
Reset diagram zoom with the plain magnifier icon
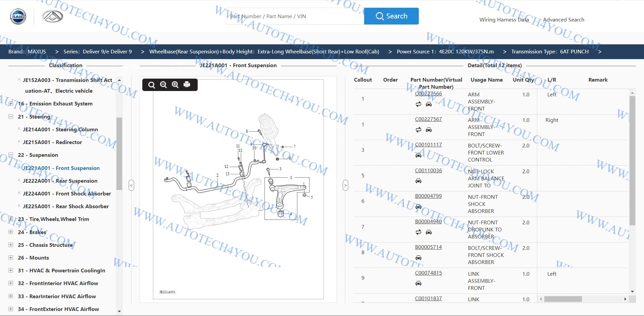pyautogui.click(x=151, y=85)
